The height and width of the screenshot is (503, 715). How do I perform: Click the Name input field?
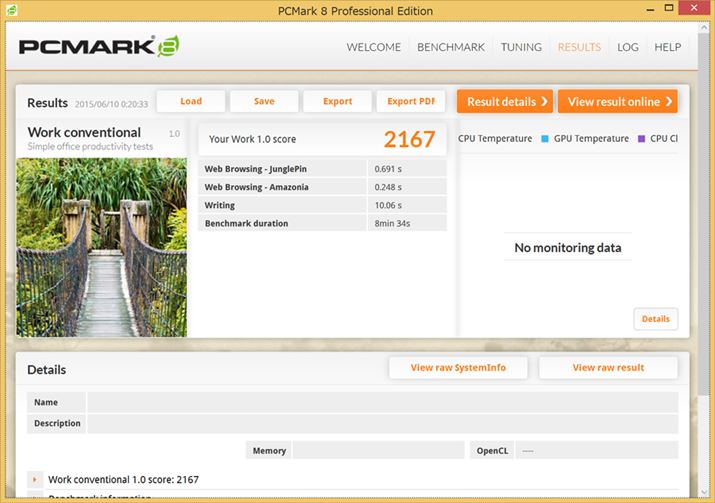pyautogui.click(x=383, y=402)
